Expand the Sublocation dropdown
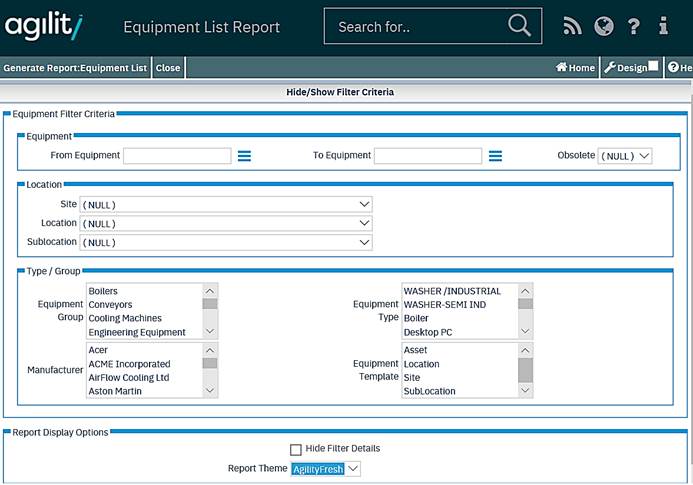The width and height of the screenshot is (693, 485). pyautogui.click(x=225, y=242)
